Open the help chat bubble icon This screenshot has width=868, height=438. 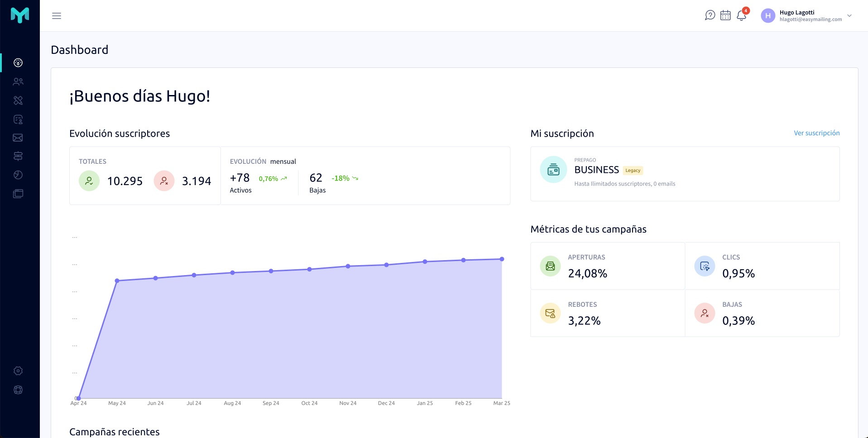click(710, 15)
